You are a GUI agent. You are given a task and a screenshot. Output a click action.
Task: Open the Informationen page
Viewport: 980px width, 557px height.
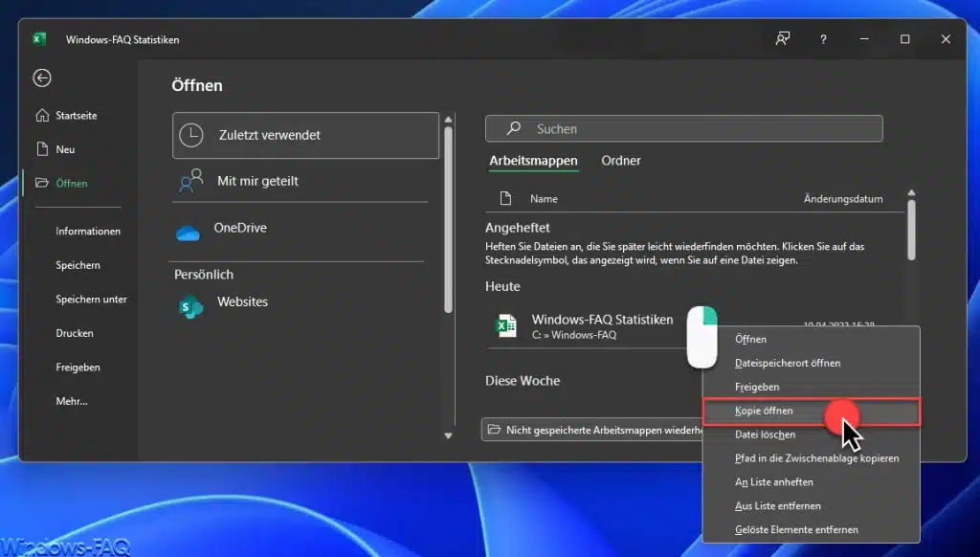[87, 232]
